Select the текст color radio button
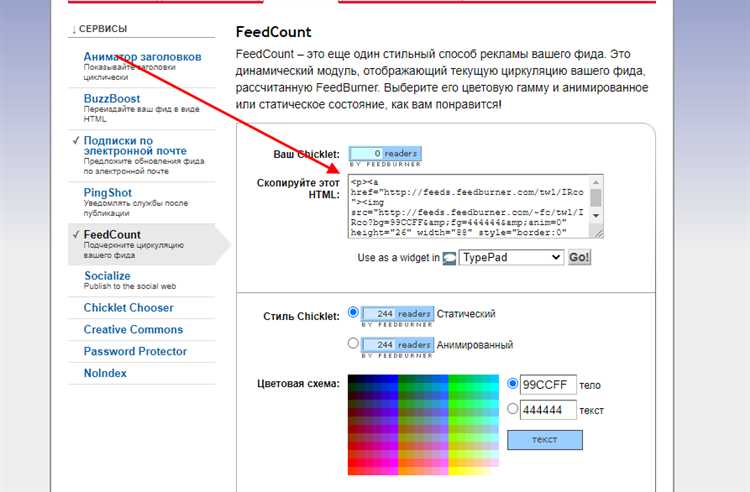This screenshot has height=492, width=750. (x=512, y=408)
